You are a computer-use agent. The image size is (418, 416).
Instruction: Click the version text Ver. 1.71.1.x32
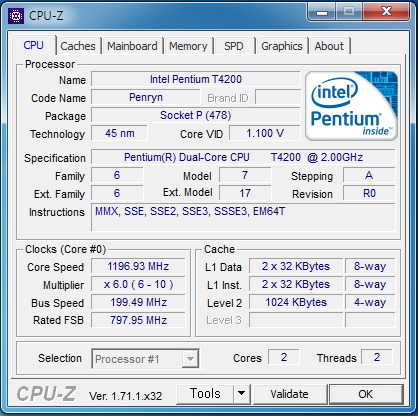coord(125,396)
